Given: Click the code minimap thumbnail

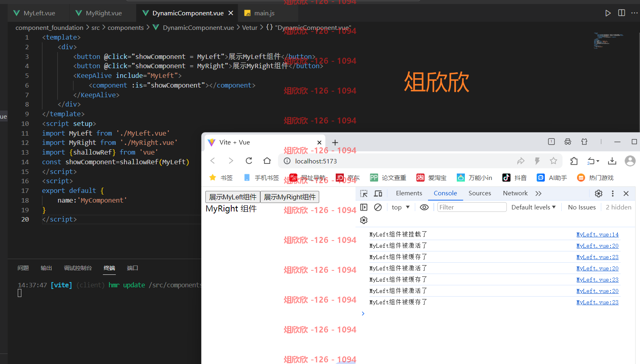Looking at the screenshot, I should coord(608,40).
